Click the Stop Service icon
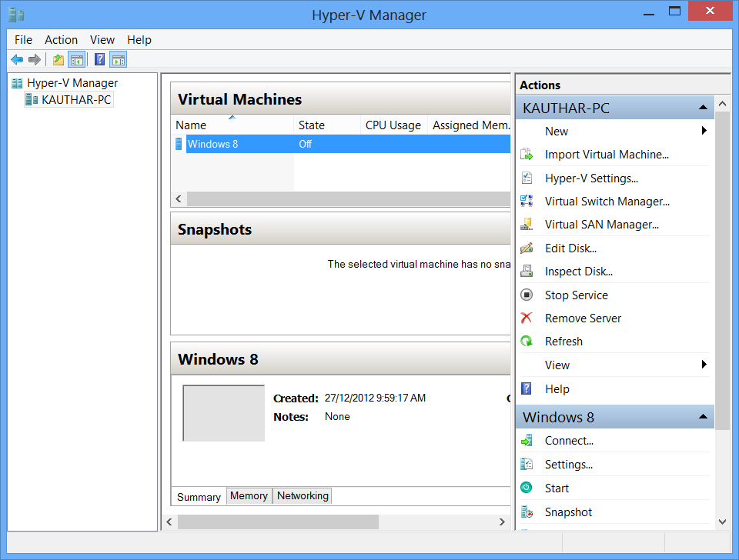739x560 pixels. click(x=527, y=295)
